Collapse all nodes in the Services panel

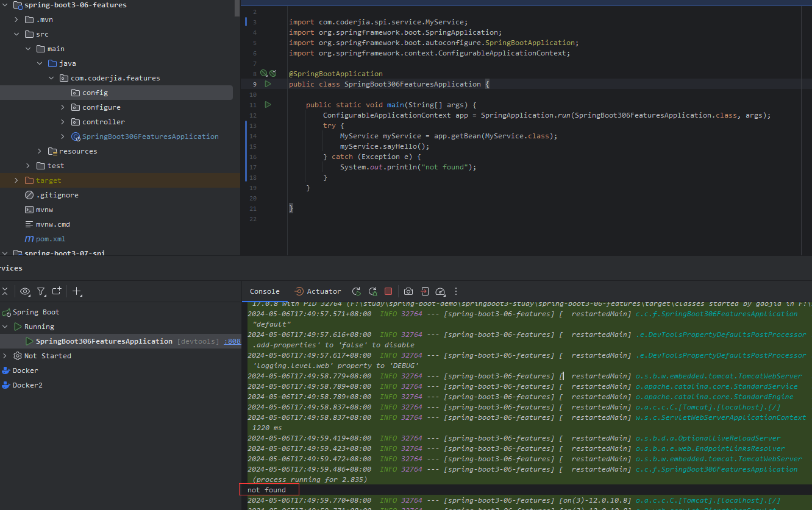pos(6,291)
